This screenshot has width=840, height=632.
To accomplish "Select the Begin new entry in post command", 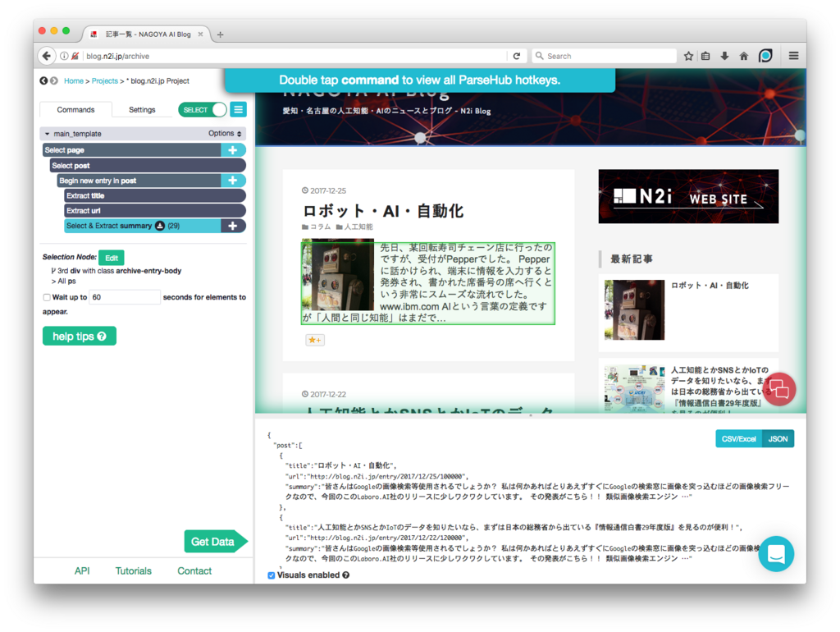I will click(x=139, y=181).
